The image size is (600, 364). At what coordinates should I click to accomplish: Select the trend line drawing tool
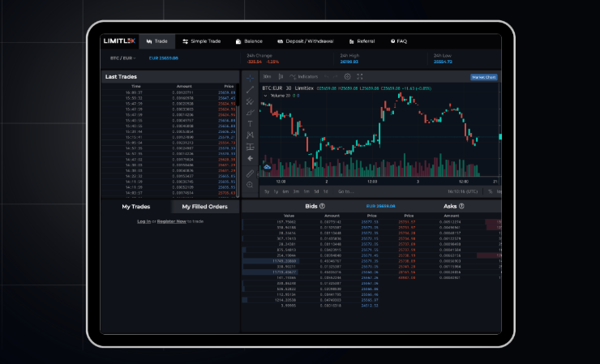[x=251, y=89]
